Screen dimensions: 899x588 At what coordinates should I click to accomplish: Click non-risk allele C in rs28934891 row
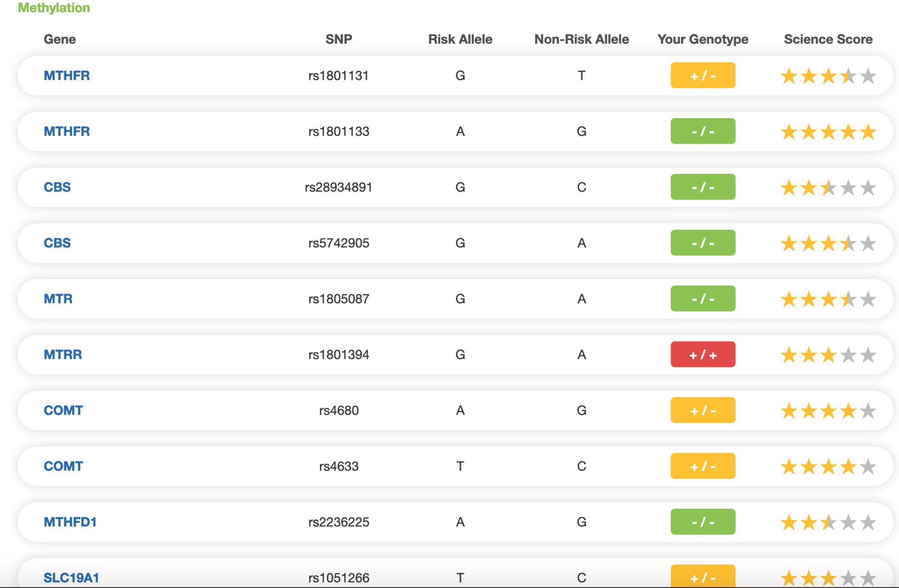pos(582,187)
